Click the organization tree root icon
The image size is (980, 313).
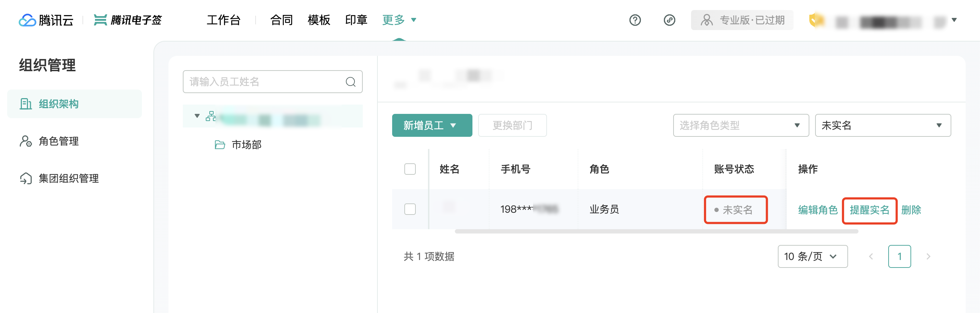210,116
